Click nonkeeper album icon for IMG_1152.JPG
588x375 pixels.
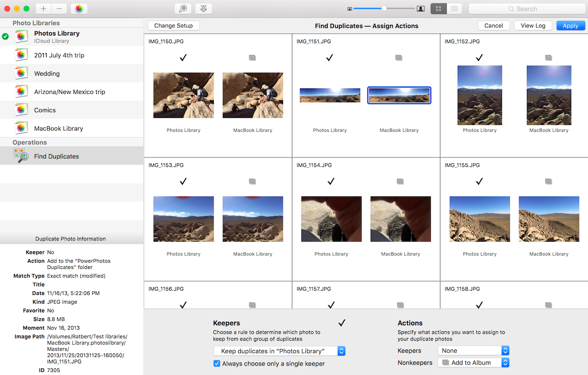tap(549, 58)
